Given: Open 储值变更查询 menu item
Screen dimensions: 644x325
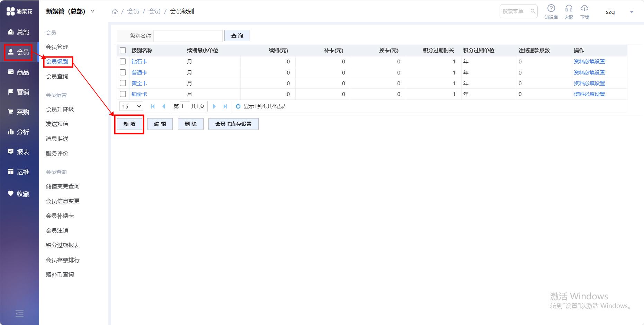Looking at the screenshot, I should (x=63, y=186).
